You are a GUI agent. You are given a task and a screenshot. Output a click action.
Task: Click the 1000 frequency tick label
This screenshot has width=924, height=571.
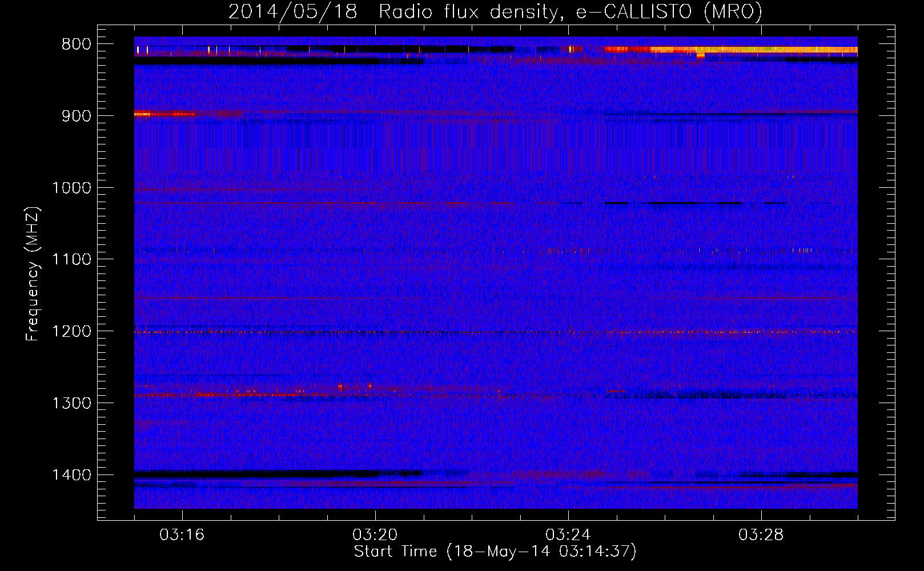pyautogui.click(x=71, y=188)
